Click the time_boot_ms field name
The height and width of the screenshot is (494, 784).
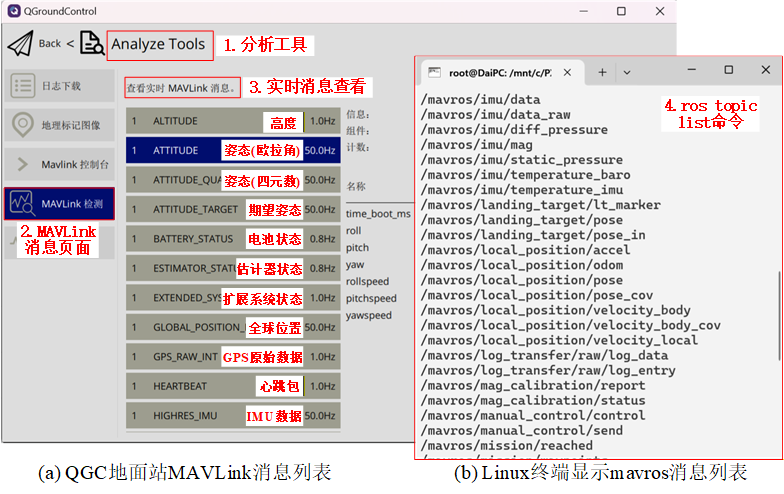click(x=378, y=214)
